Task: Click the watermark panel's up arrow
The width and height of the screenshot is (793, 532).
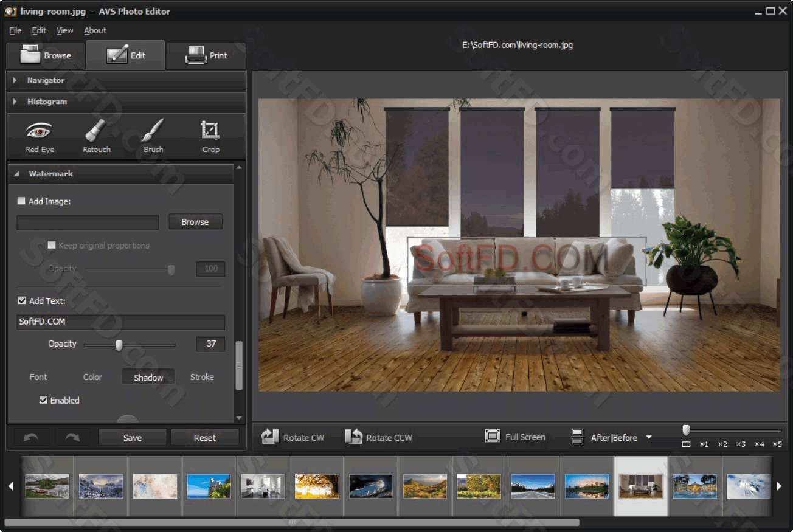Action: [x=239, y=167]
